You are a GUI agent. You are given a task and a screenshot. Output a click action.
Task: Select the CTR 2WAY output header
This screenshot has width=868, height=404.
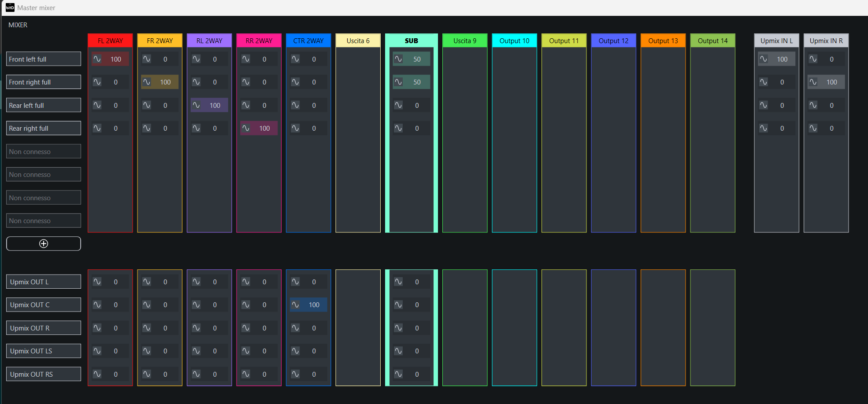tap(308, 40)
